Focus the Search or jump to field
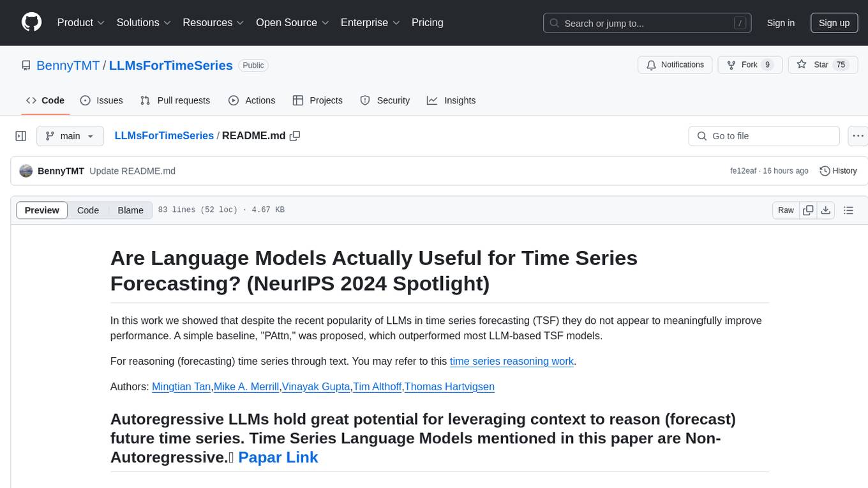This screenshot has width=868, height=488. click(x=648, y=23)
